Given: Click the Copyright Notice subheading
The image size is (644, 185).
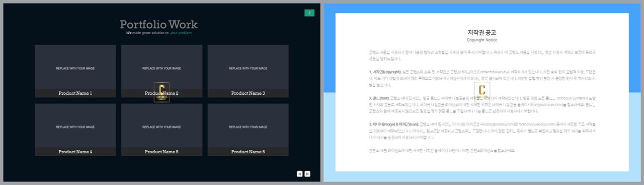Looking at the screenshot, I should (482, 40).
